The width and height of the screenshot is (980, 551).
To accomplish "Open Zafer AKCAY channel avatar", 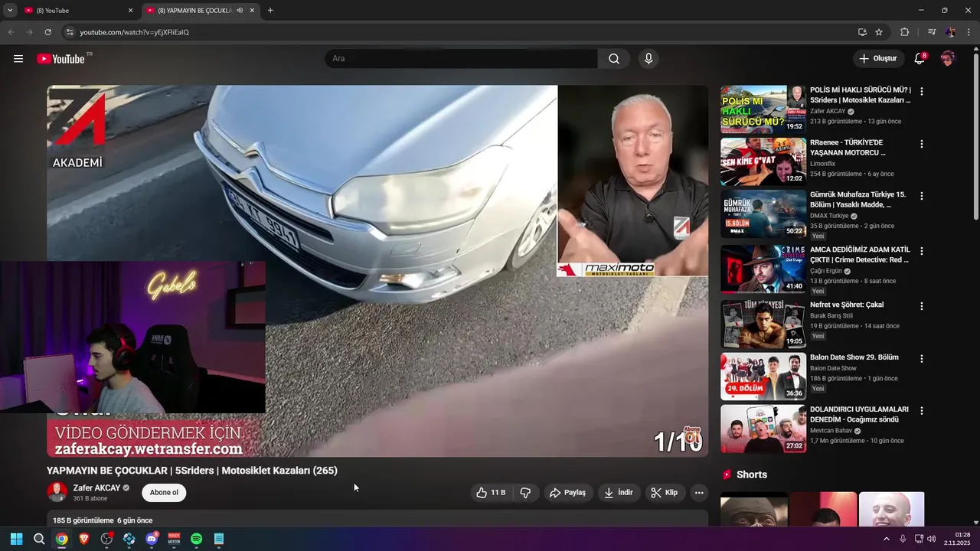I will coord(57,492).
